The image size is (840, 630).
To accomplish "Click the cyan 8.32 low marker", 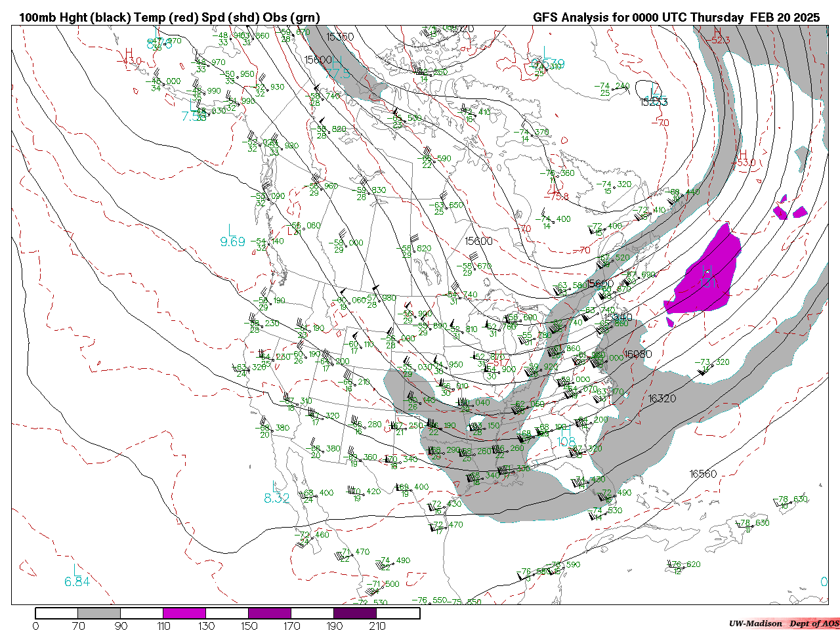I will point(276,498).
